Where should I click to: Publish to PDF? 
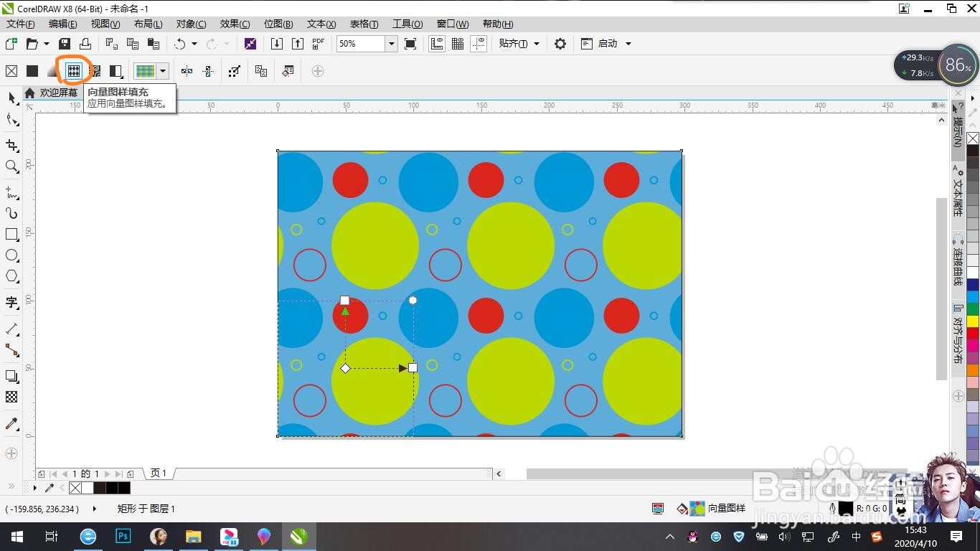(319, 44)
